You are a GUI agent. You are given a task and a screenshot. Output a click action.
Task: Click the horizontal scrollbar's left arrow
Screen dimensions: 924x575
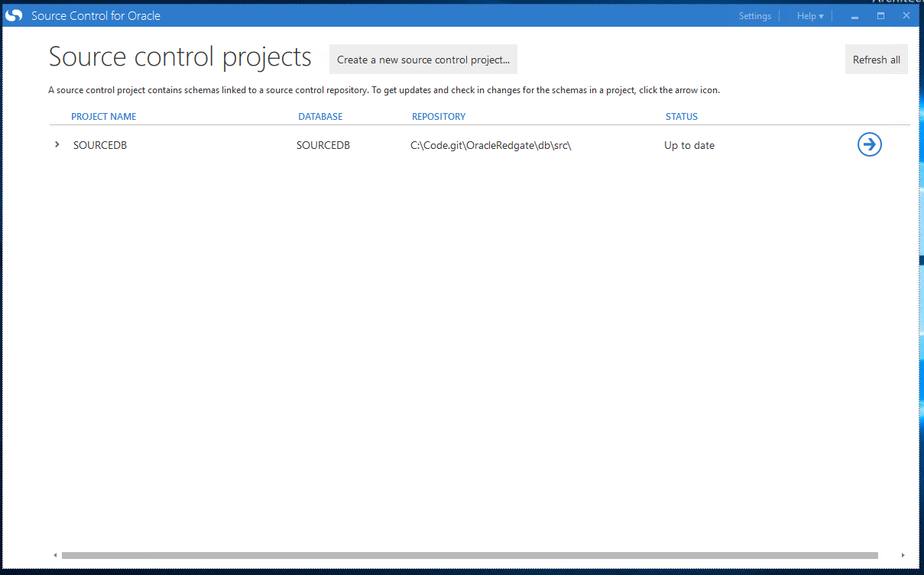54,555
